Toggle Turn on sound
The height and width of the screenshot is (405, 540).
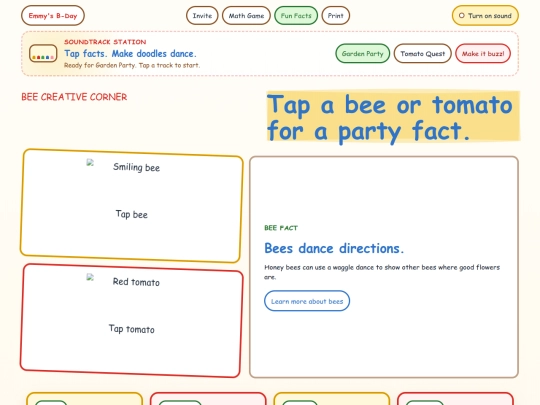[485, 15]
